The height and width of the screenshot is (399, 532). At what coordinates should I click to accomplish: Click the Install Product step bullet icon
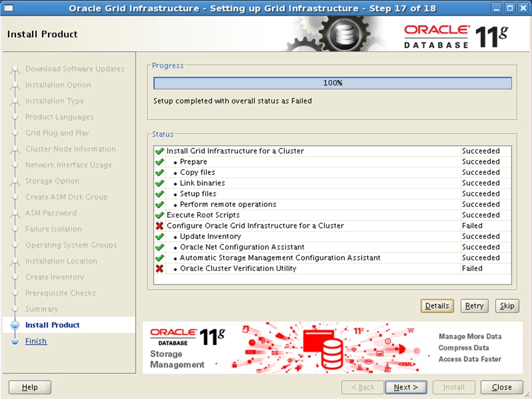pyautogui.click(x=15, y=325)
